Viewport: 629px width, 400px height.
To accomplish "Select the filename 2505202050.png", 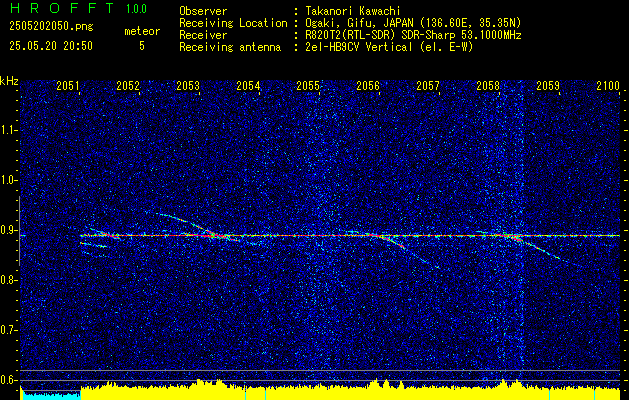I will [x=51, y=27].
